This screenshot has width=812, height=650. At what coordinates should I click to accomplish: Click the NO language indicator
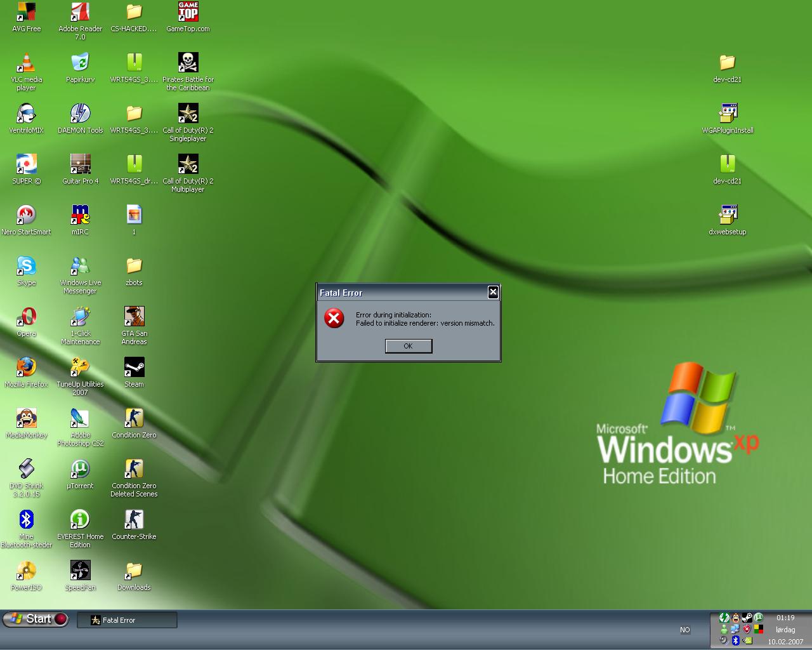pyautogui.click(x=685, y=630)
